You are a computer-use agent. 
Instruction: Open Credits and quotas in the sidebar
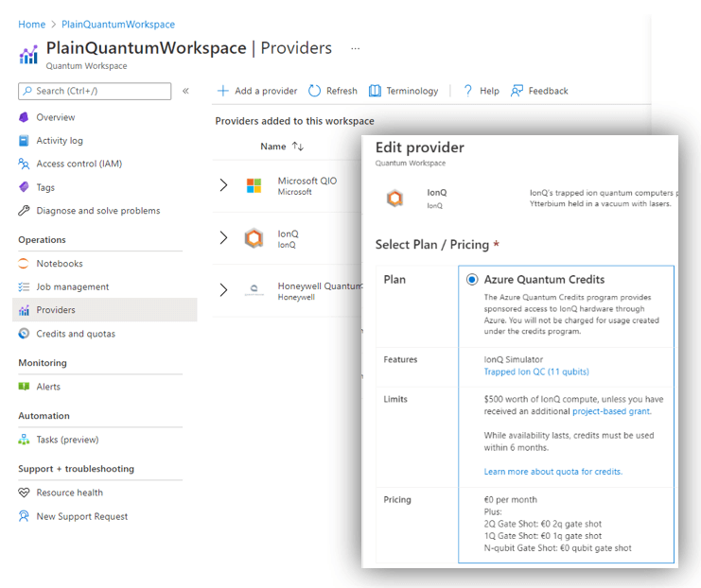click(76, 334)
